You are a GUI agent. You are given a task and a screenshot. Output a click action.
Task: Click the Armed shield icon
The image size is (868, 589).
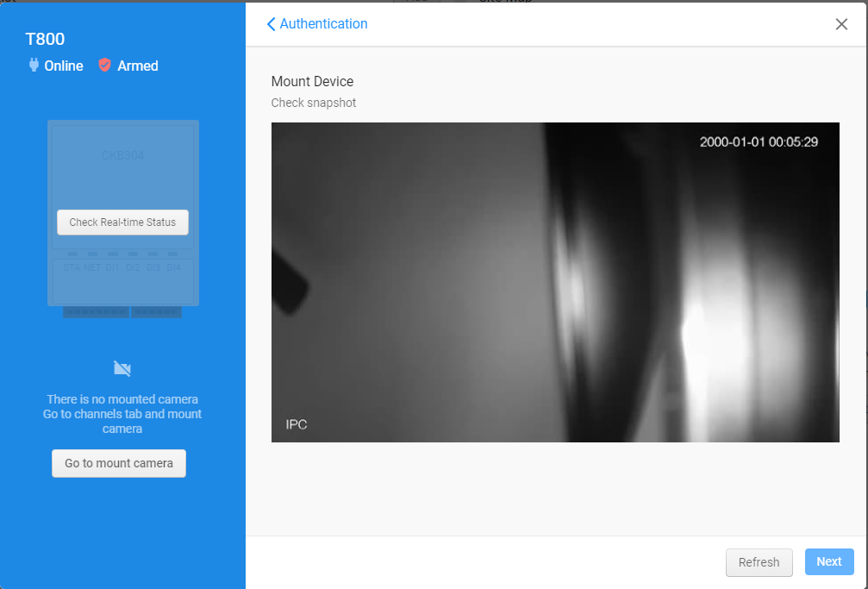tap(104, 65)
